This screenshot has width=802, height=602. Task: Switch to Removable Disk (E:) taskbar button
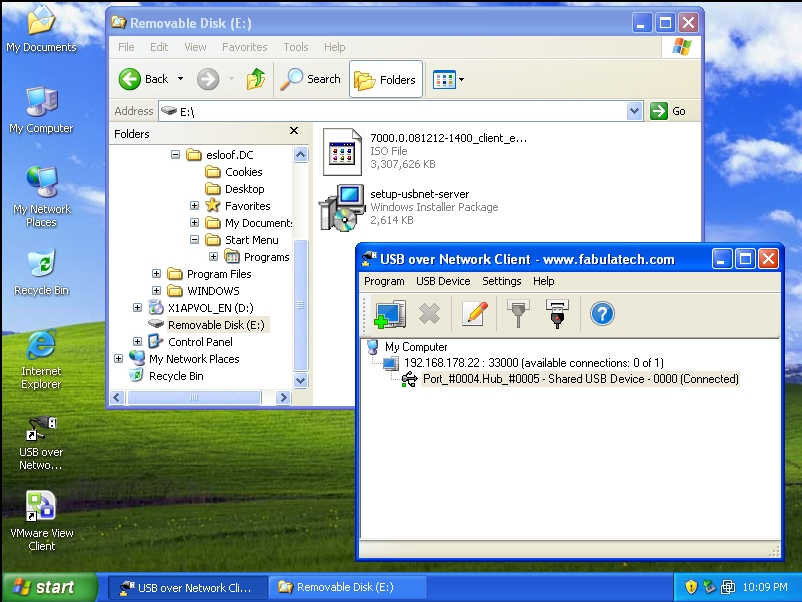pyautogui.click(x=347, y=588)
